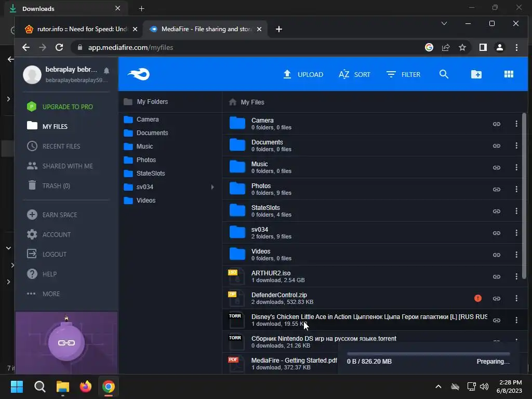Select Сборник Nintendo DS torrent file
532x399 pixels.
(x=372, y=342)
